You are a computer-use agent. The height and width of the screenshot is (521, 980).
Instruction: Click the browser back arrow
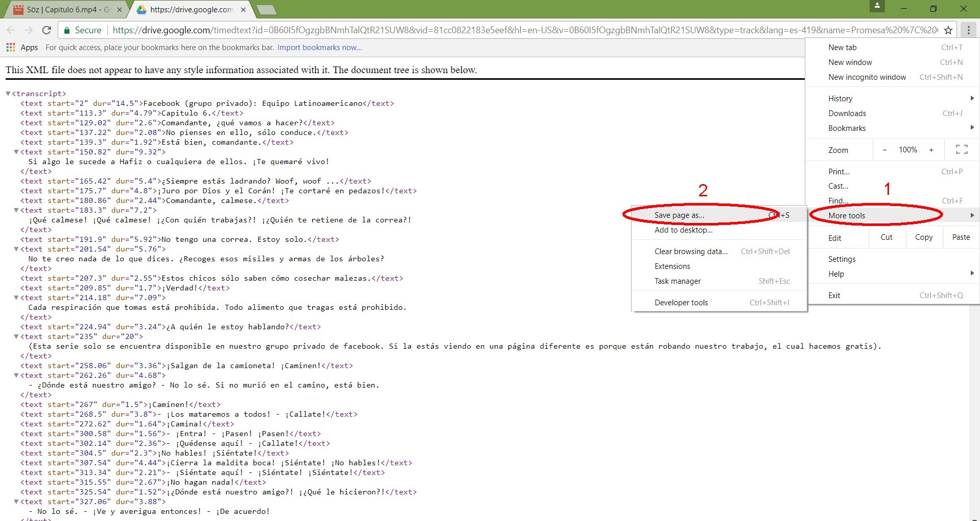[11, 30]
